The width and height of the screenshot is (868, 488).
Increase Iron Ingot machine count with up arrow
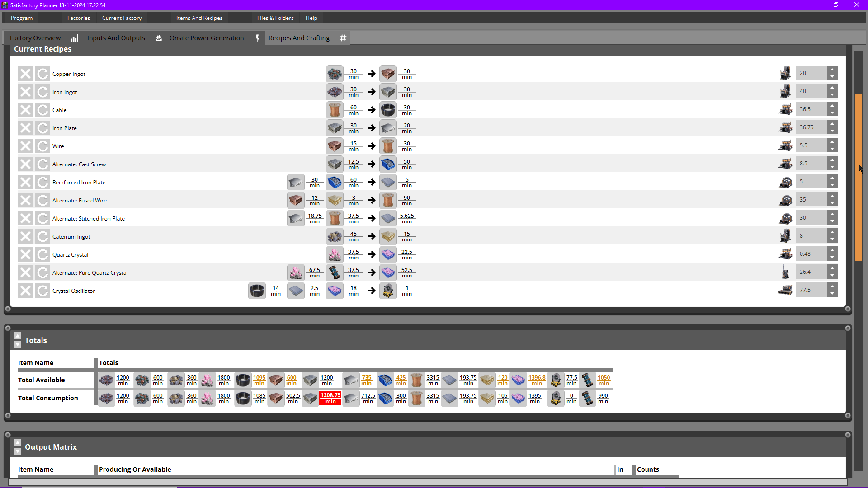click(832, 88)
